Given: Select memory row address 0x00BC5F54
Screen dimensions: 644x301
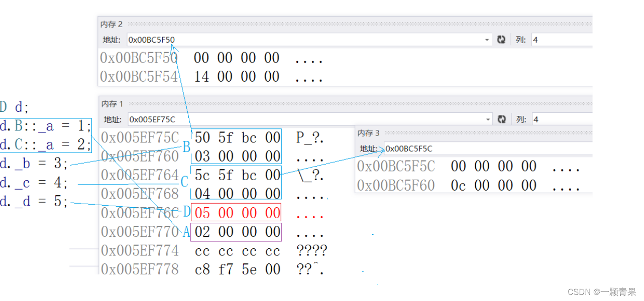Looking at the screenshot, I should [x=139, y=77].
